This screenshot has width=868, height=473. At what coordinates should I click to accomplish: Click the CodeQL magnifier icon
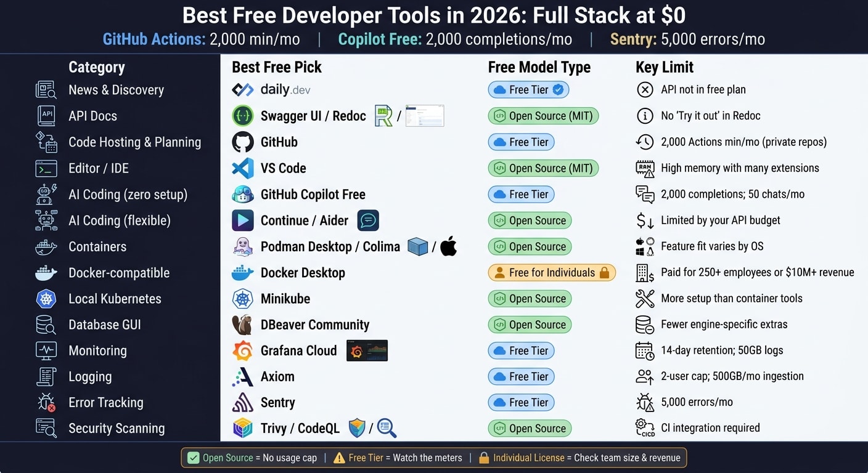click(x=387, y=428)
